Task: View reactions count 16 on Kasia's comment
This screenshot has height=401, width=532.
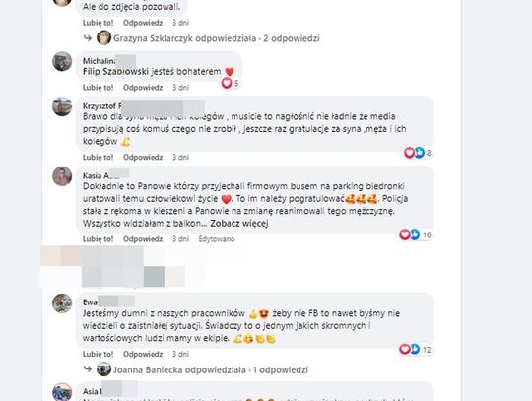Action: click(416, 234)
